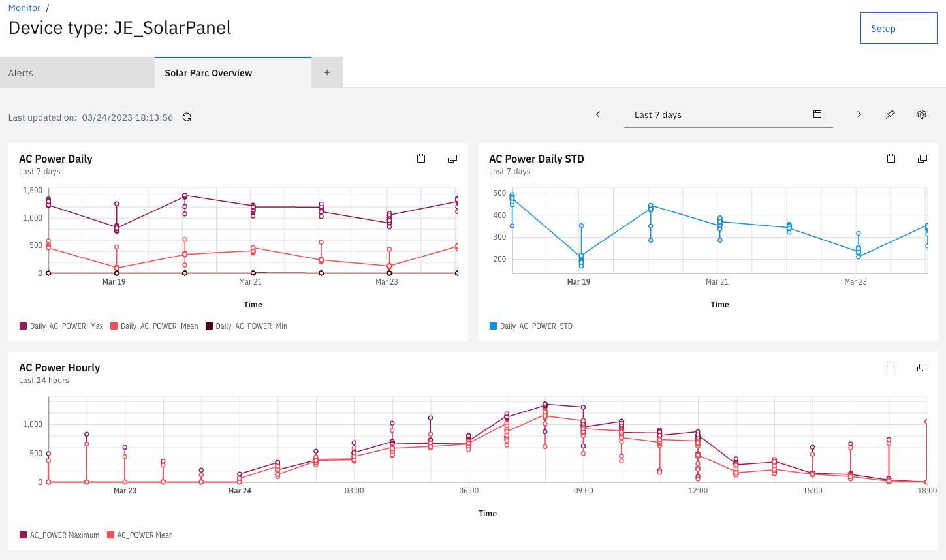
Task: Expand AC Power Daily card
Action: point(452,159)
